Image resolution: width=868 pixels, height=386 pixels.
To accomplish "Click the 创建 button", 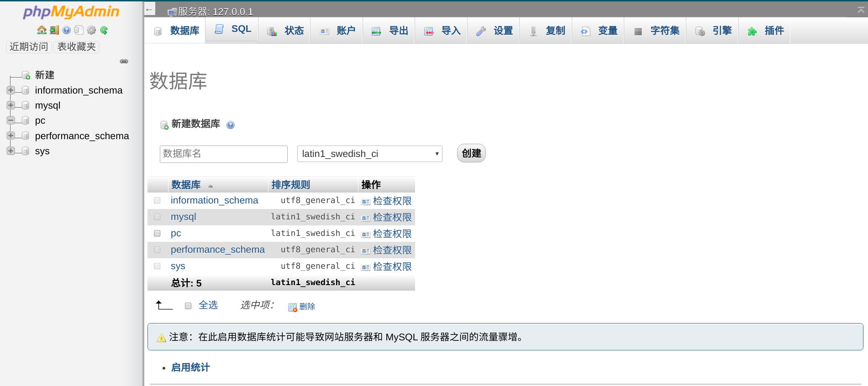I will [471, 153].
